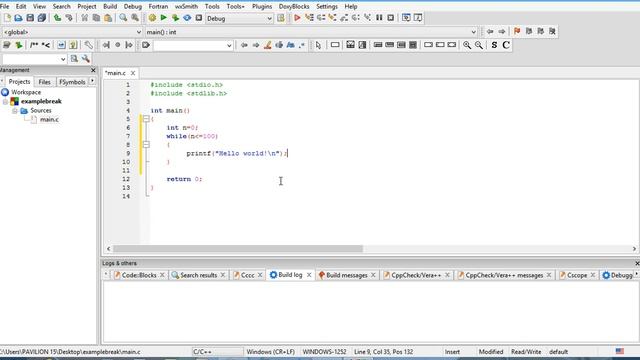Close the Management panel
The width and height of the screenshot is (640, 360).
pyautogui.click(x=93, y=70)
